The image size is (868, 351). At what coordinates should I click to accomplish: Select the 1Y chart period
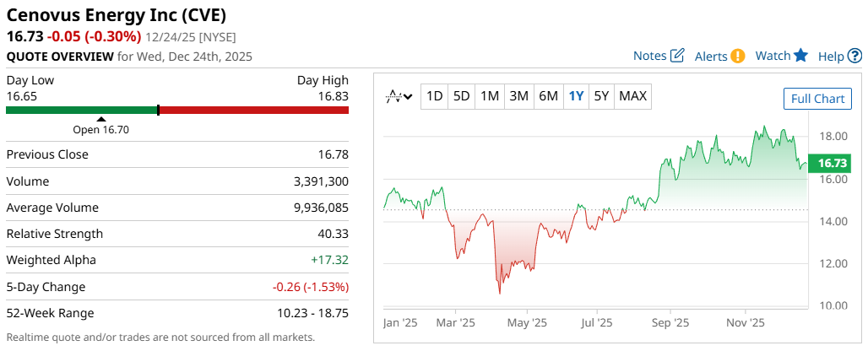[576, 96]
